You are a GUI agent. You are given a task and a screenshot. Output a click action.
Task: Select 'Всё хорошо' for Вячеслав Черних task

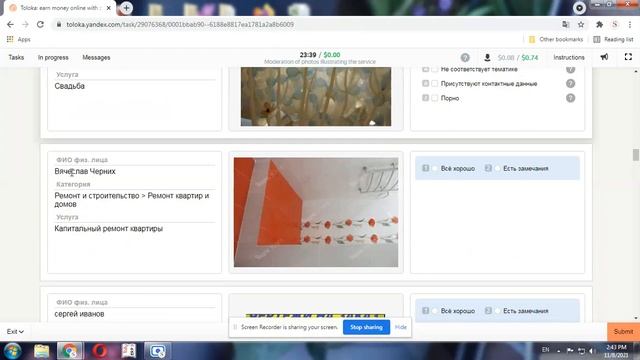435,169
